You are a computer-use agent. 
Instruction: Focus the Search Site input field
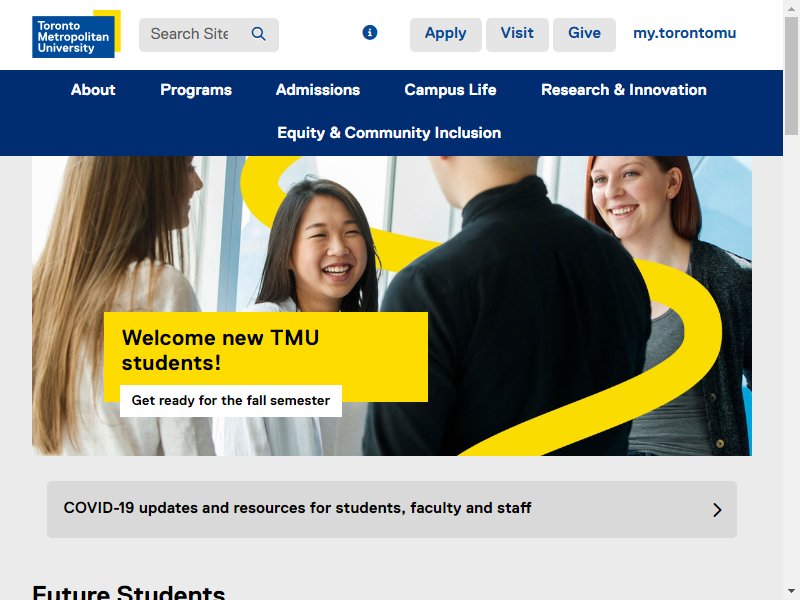pos(194,34)
